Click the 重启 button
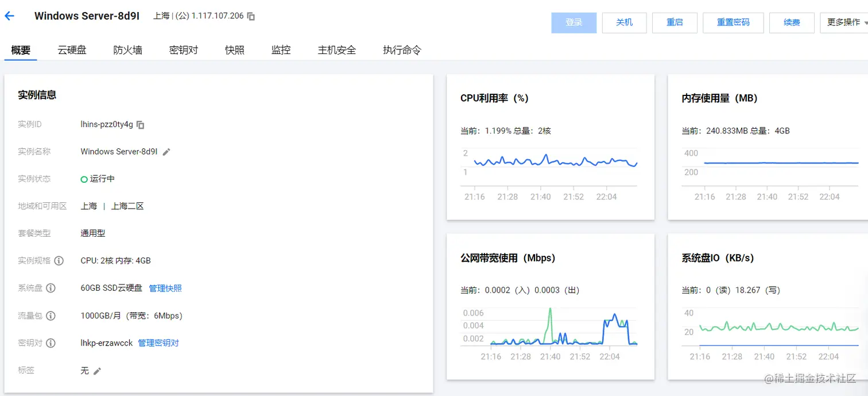The height and width of the screenshot is (396, 868). pos(675,22)
